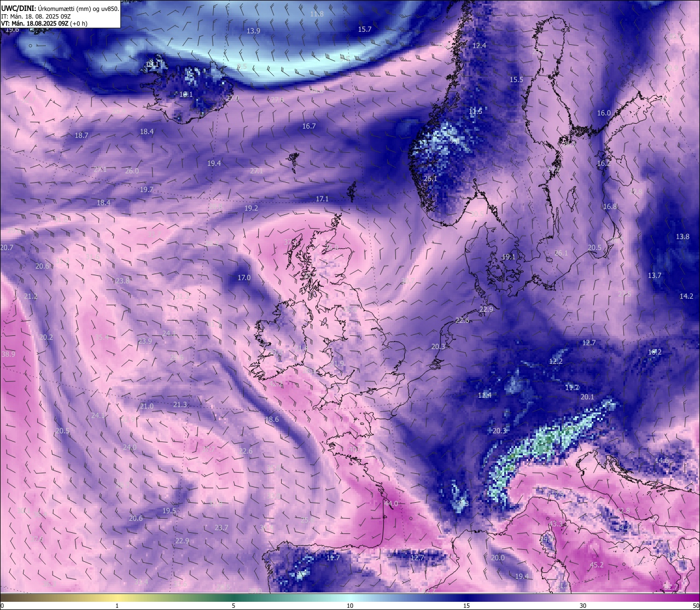Click the '16.8' value over the Baltic
This screenshot has height=610, width=700.
(610, 206)
